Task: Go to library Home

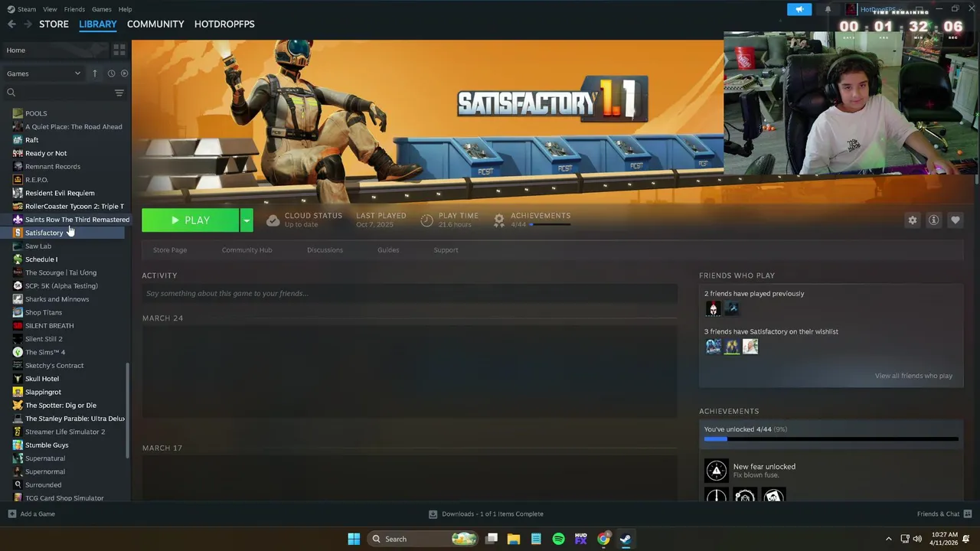Action: coord(15,50)
